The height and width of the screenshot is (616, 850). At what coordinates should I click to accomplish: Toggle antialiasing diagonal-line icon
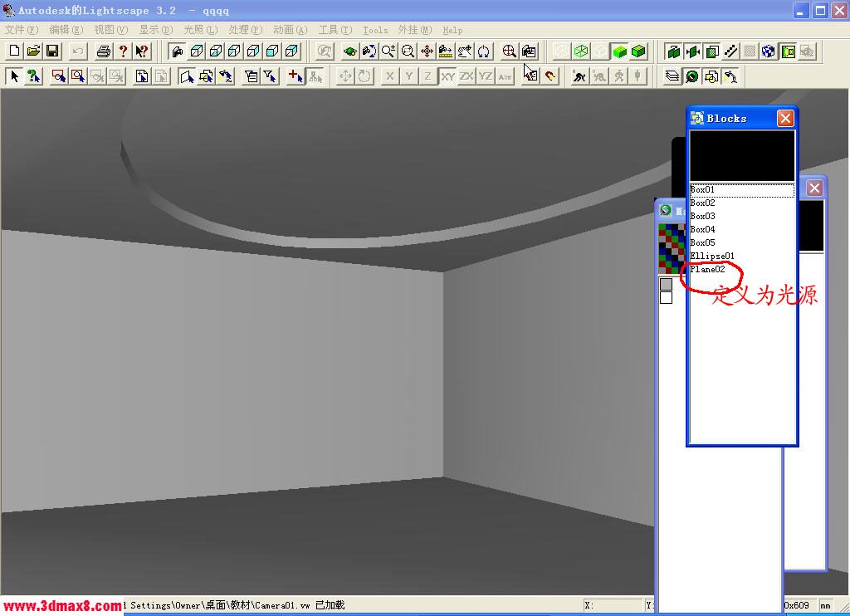(x=730, y=51)
